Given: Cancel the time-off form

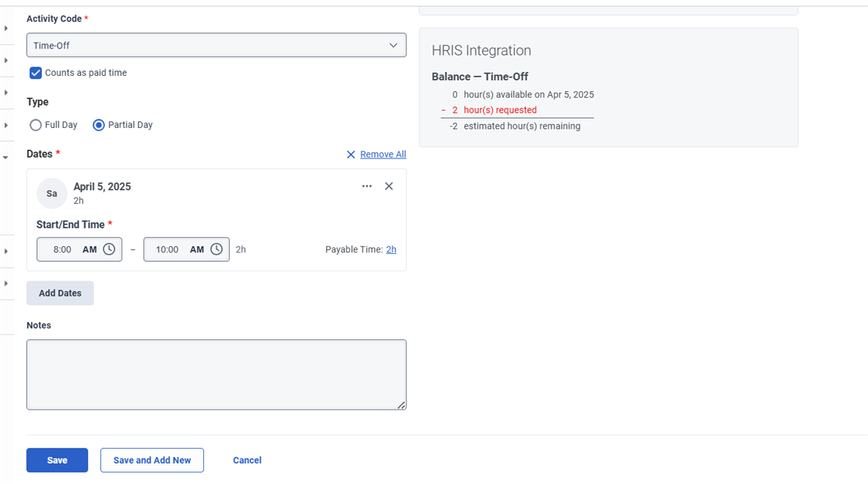Looking at the screenshot, I should pyautogui.click(x=247, y=460).
